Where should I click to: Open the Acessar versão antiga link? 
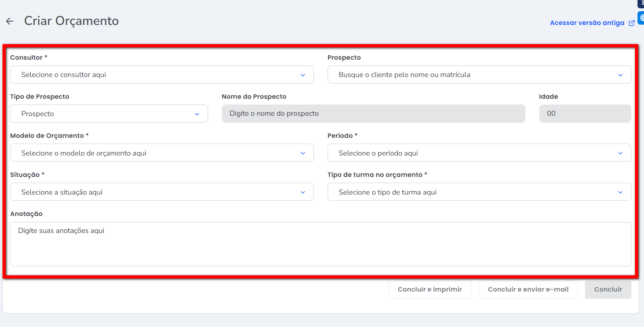click(587, 23)
